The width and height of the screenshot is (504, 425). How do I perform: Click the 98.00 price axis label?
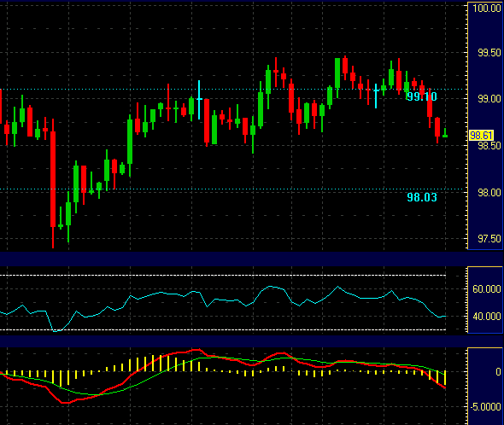[x=489, y=192]
